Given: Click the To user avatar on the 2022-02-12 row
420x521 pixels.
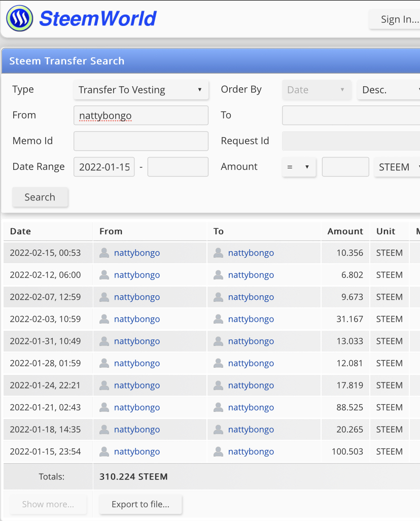Looking at the screenshot, I should pos(218,275).
